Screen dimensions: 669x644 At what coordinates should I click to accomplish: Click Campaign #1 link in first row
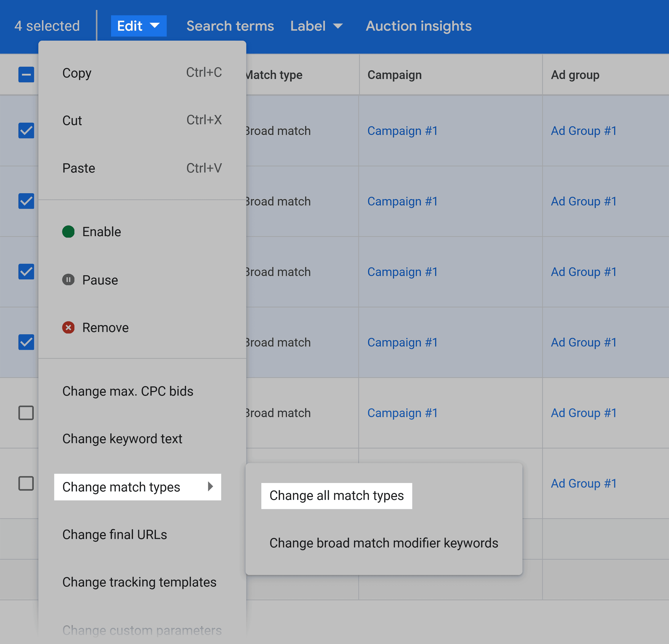pyautogui.click(x=403, y=131)
